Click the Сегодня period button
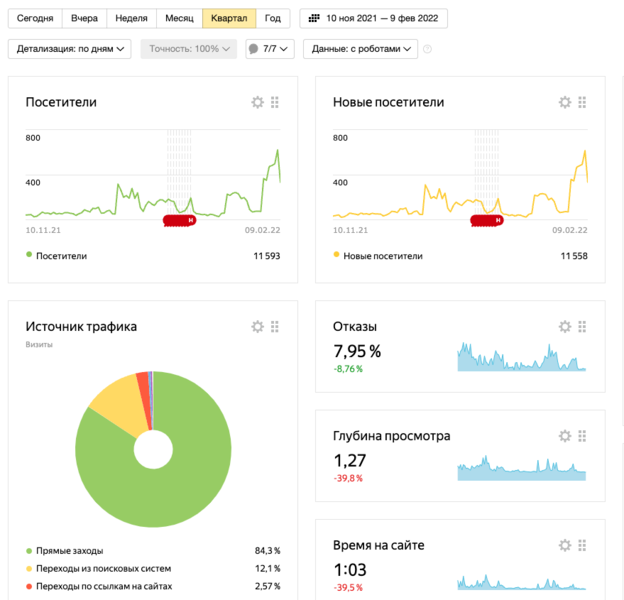Image resolution: width=624 pixels, height=600 pixels. click(x=35, y=18)
